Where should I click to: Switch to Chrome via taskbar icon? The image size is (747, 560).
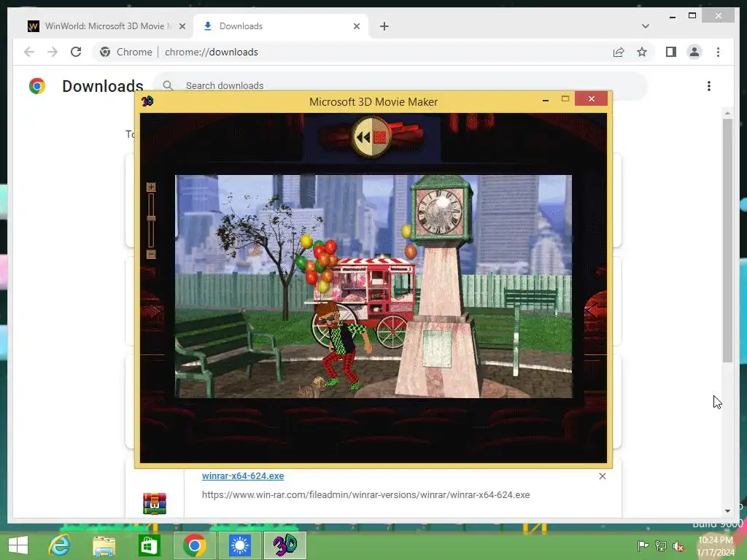click(x=194, y=545)
